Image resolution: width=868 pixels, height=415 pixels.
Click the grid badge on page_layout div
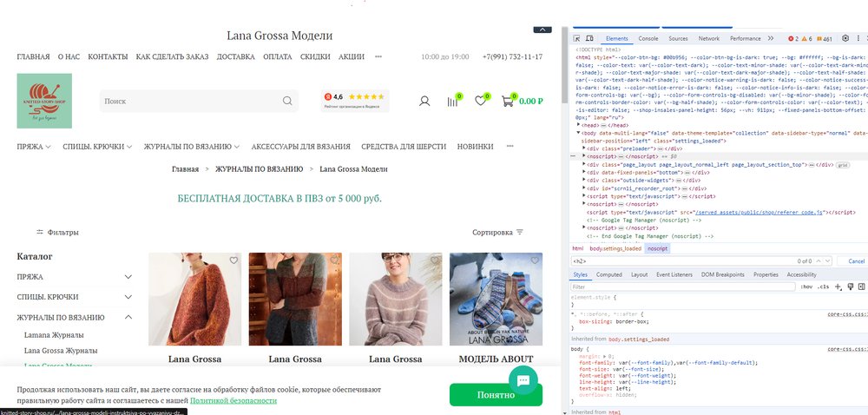point(843,165)
